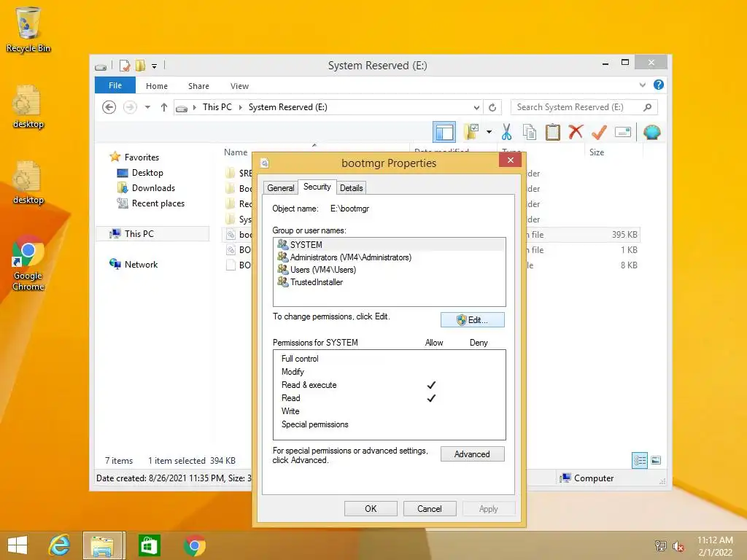The width and height of the screenshot is (747, 560).
Task: Click the orange checkmark Properties icon
Action: pyautogui.click(x=599, y=132)
